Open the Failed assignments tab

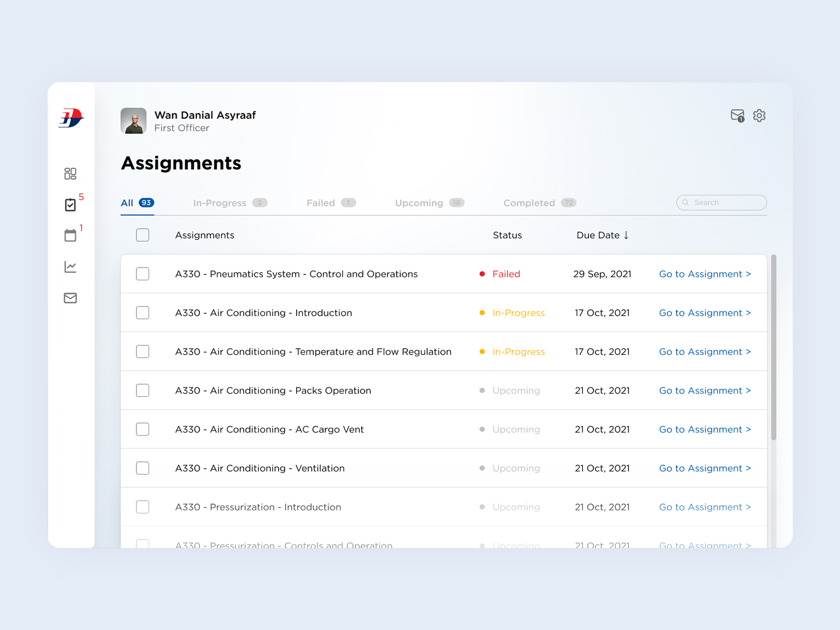pos(321,203)
